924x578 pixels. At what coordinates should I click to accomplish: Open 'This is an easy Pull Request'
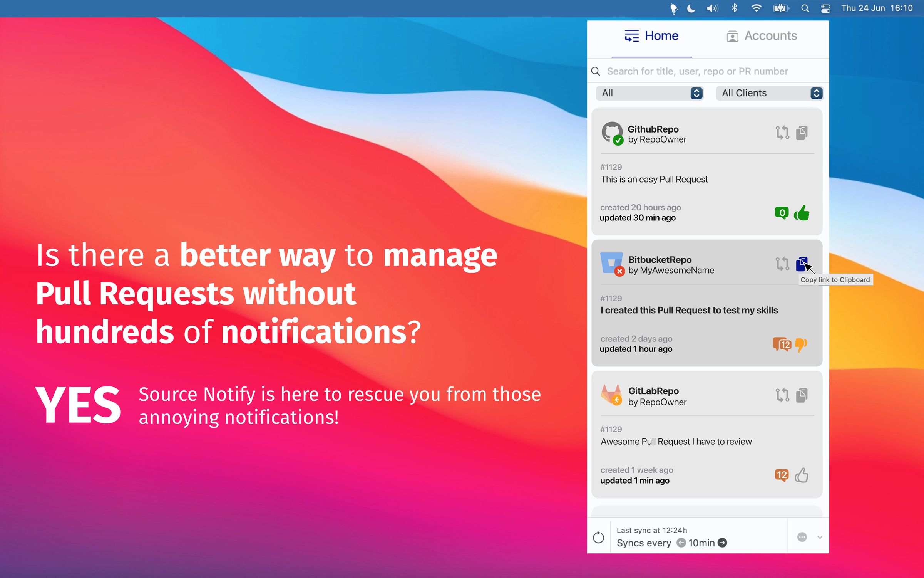654,179
